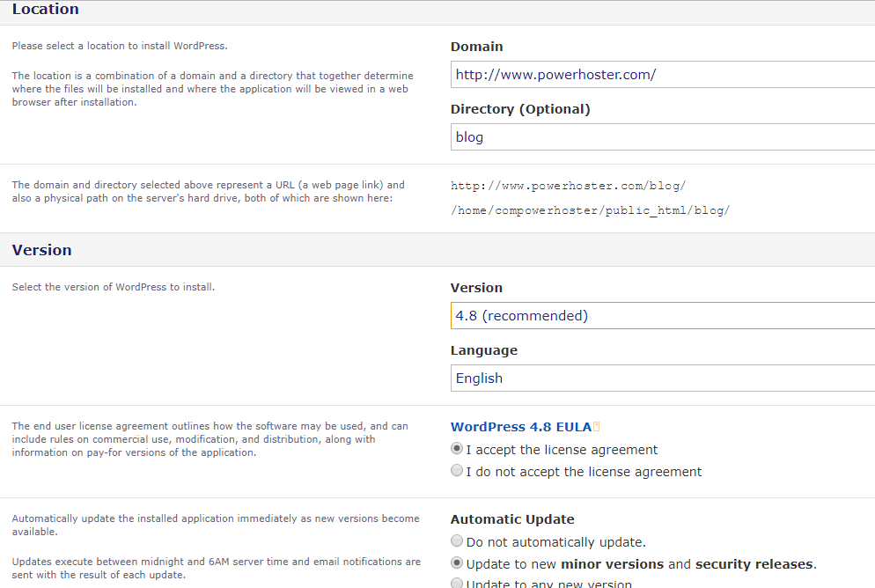
Task: Choose 'I do not accept the license agreement'
Action: pyautogui.click(x=457, y=471)
